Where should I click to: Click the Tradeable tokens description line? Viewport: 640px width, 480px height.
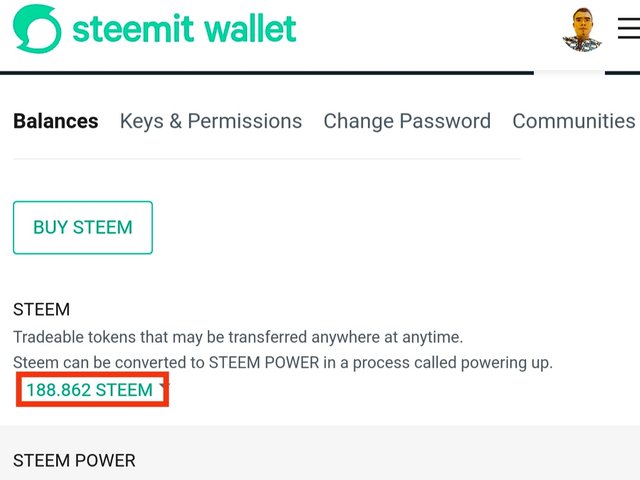click(x=238, y=338)
